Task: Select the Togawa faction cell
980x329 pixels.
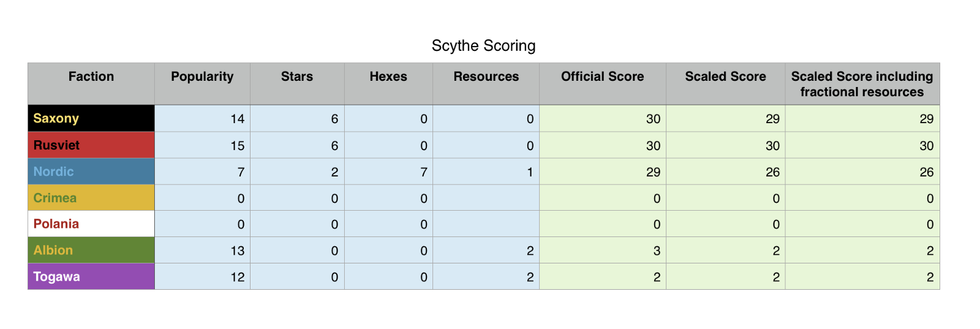Action: coord(91,276)
